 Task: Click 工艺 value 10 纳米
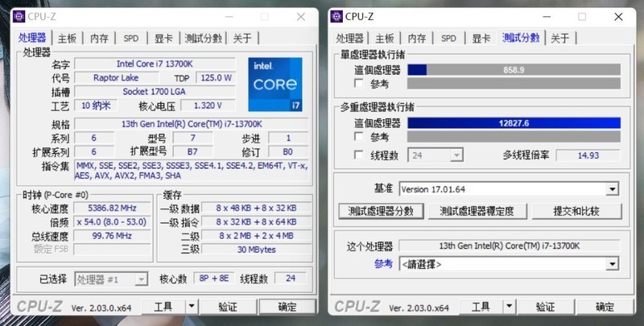pyautogui.click(x=96, y=105)
